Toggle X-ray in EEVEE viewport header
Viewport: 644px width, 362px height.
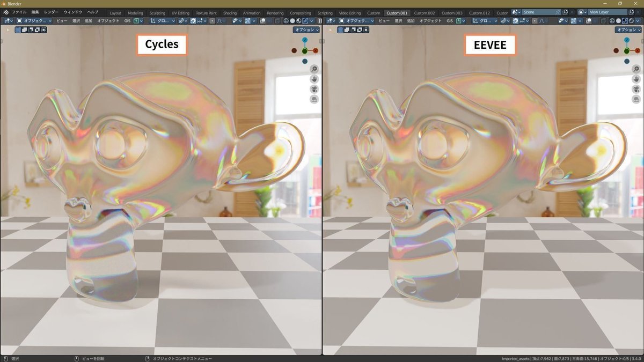pos(603,21)
